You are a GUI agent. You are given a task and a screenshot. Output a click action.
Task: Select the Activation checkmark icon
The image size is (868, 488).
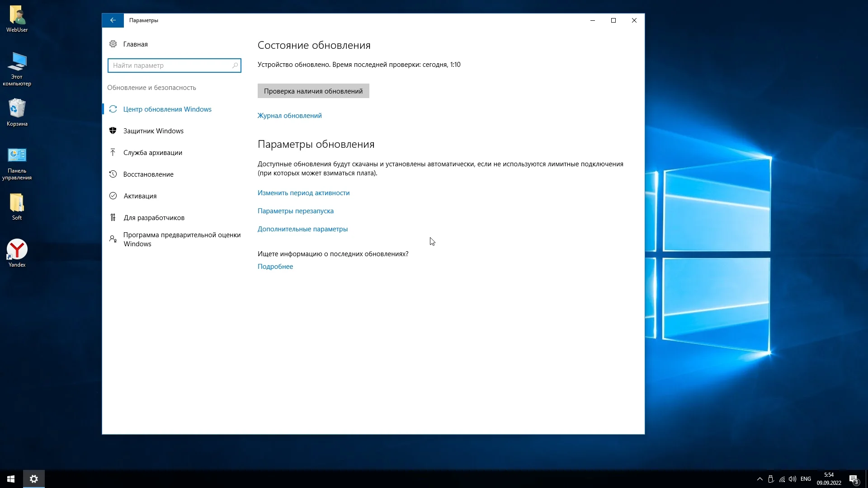tap(113, 196)
